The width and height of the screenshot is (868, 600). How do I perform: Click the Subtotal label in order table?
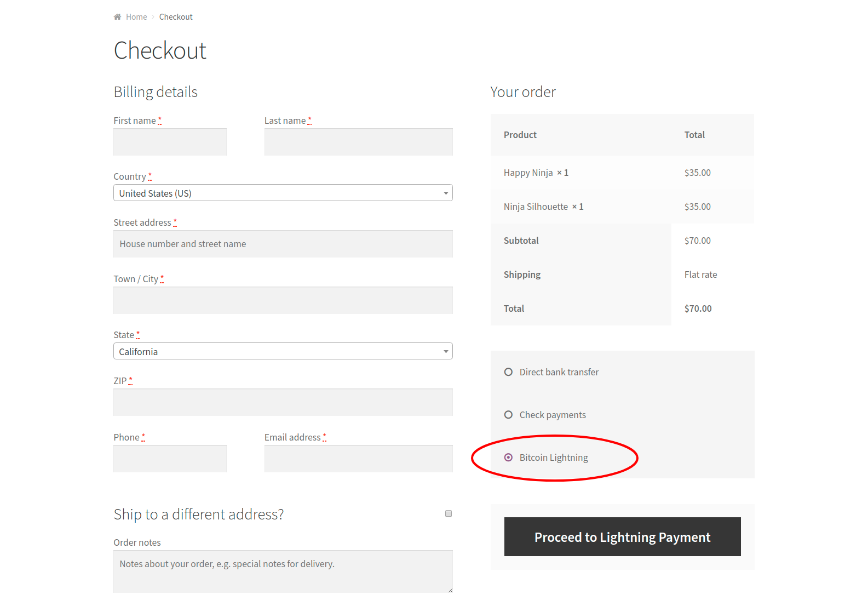coord(521,241)
